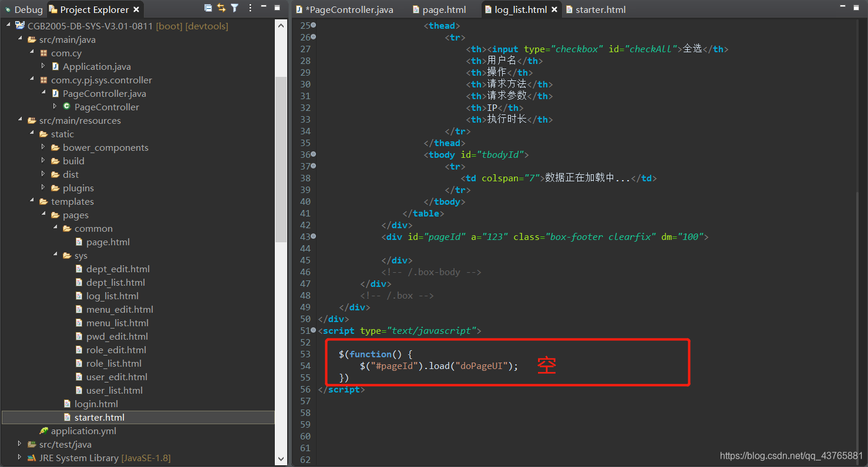Click the dist folder icon

[x=55, y=174]
